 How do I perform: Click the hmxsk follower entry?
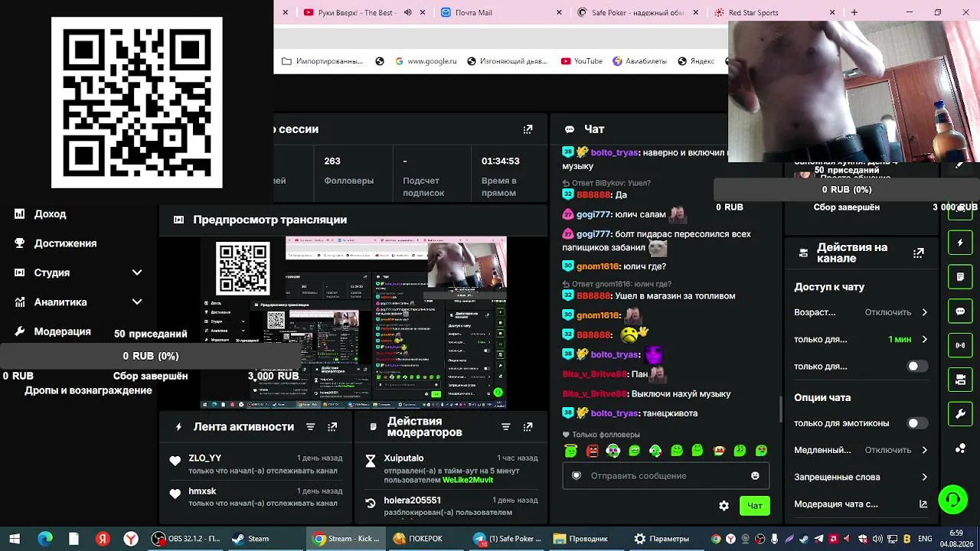click(x=256, y=497)
